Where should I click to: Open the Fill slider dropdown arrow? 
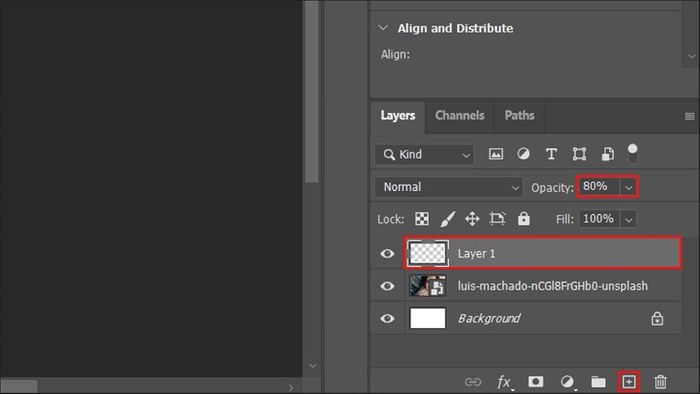629,220
